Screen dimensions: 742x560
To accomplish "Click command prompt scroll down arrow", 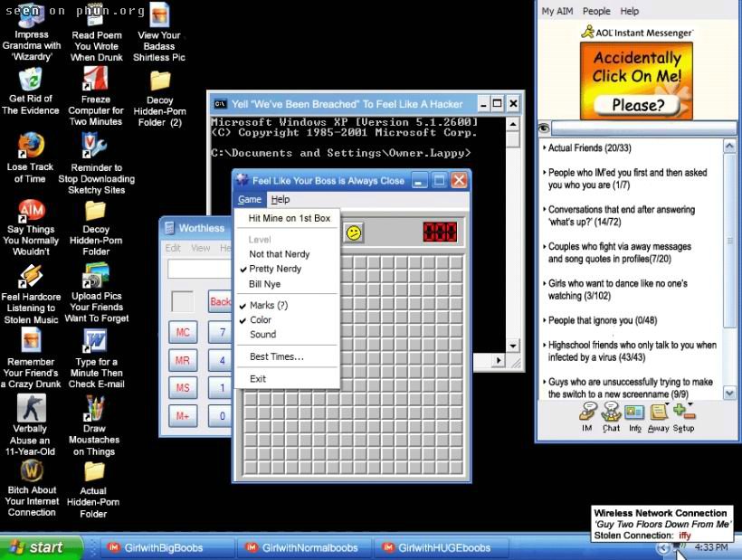I will (x=512, y=346).
